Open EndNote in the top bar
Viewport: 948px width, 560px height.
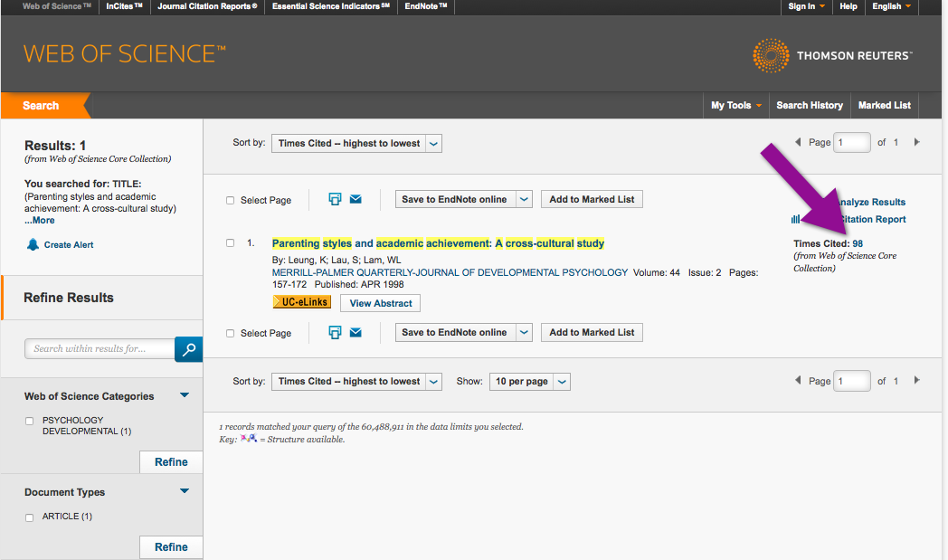426,6
